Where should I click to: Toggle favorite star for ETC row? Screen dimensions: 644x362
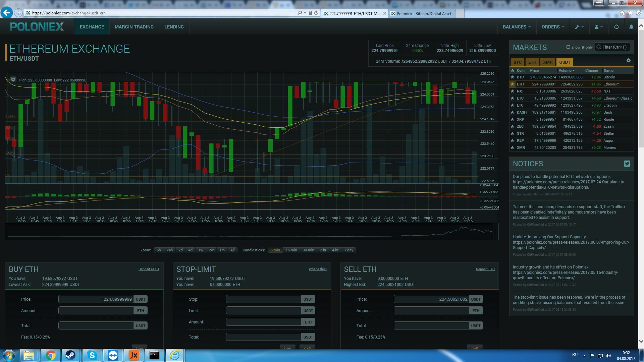(512, 98)
